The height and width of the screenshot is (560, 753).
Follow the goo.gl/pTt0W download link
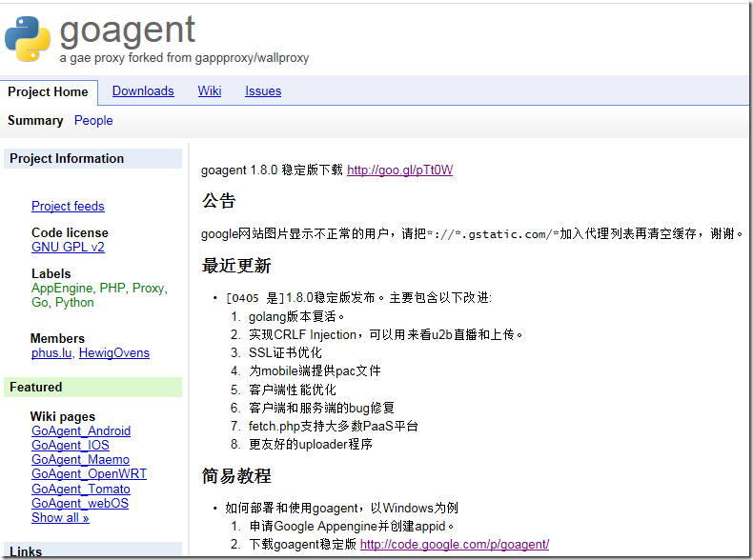point(399,170)
